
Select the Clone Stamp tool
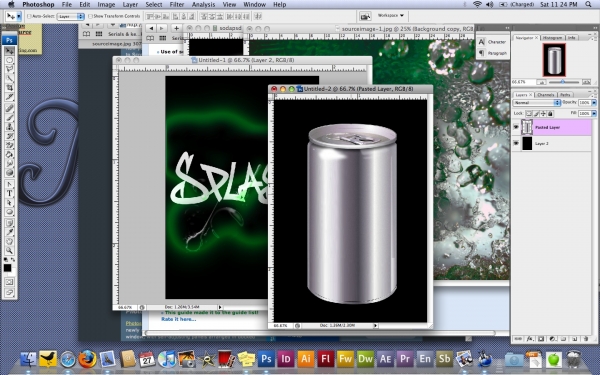(x=10, y=127)
